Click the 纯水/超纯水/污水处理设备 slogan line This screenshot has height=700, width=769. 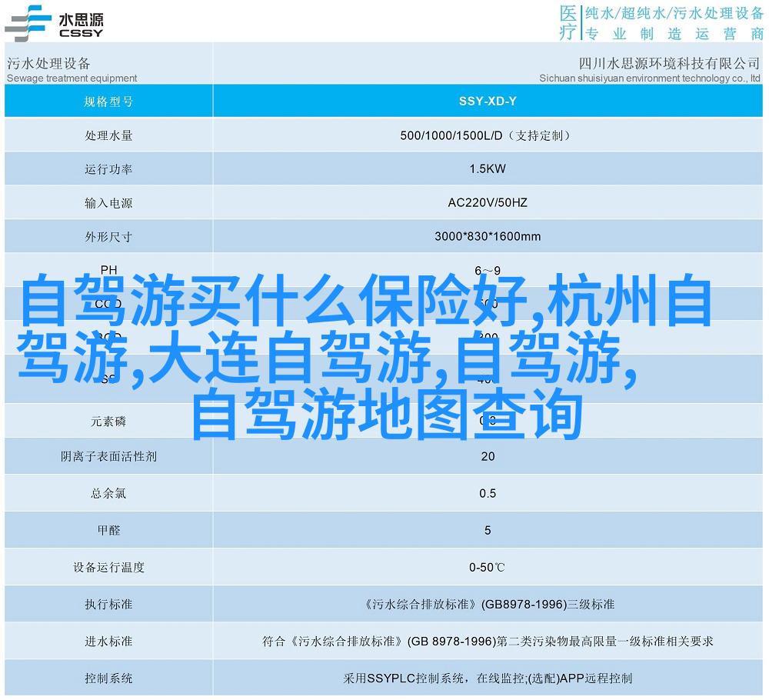point(674,13)
